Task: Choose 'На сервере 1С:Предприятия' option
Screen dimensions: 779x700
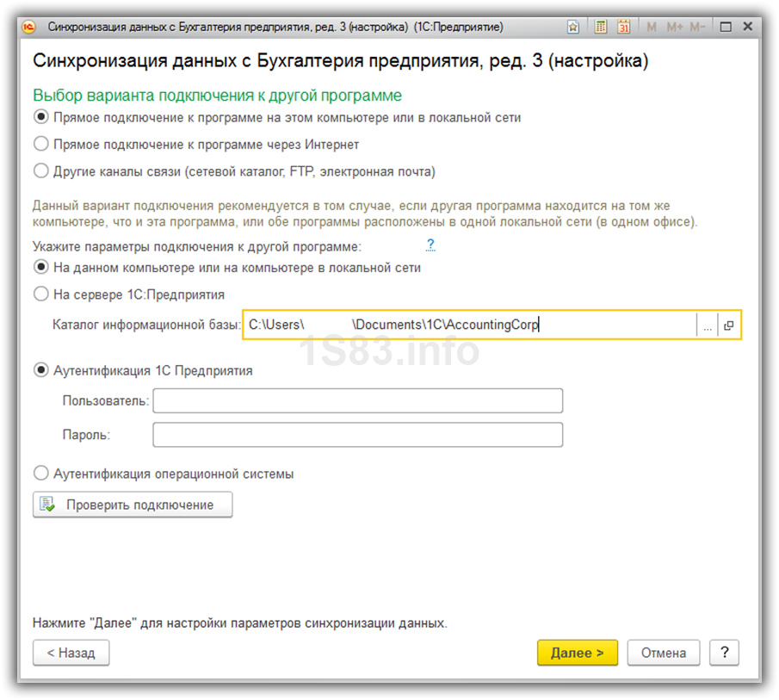Action: pos(40,294)
